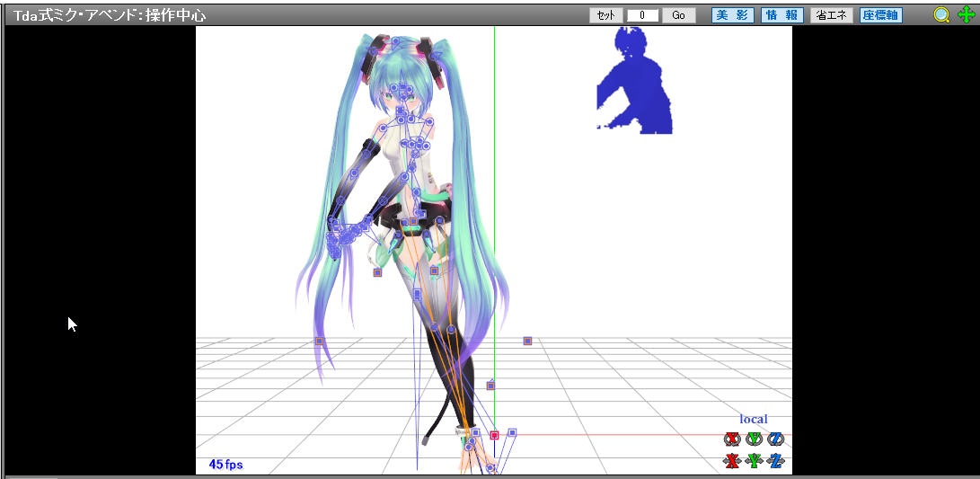This screenshot has width=980, height=479.
Task: Click the X-axis rotation handle icon
Action: [x=733, y=439]
